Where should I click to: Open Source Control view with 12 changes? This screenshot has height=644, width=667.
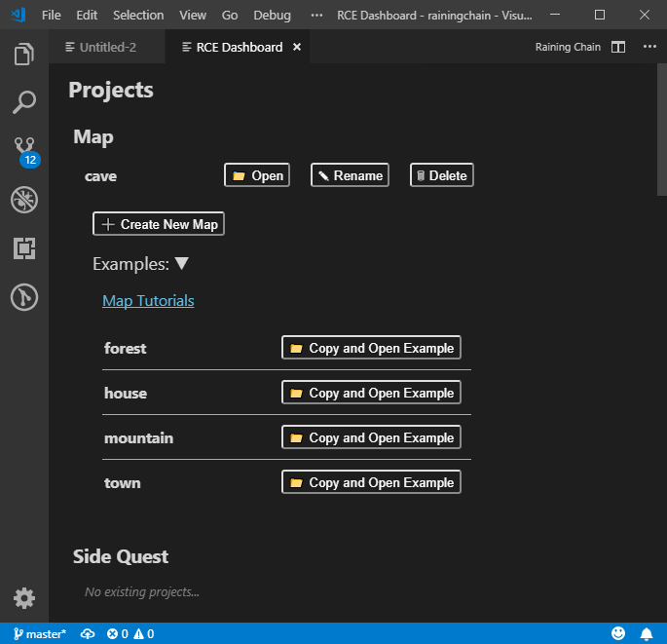click(x=25, y=152)
